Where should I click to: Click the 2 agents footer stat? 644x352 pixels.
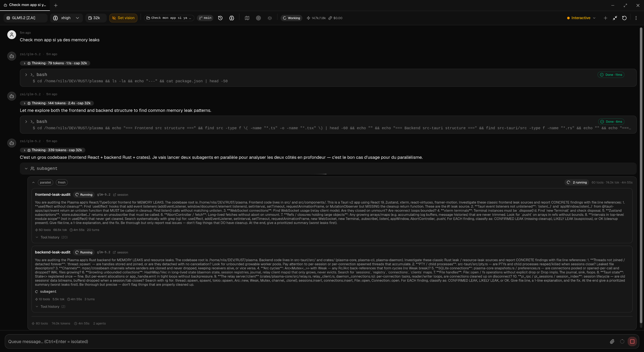coord(99,324)
